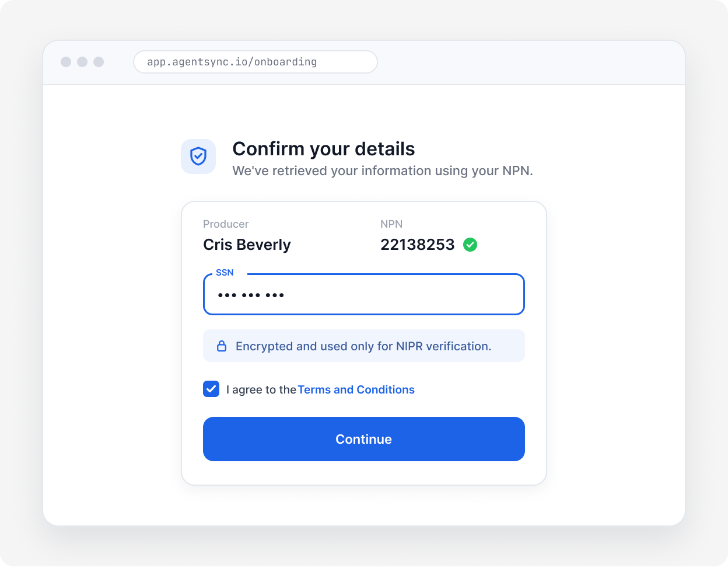Focus the SSN input field
The height and width of the screenshot is (578, 728).
pyautogui.click(x=364, y=294)
